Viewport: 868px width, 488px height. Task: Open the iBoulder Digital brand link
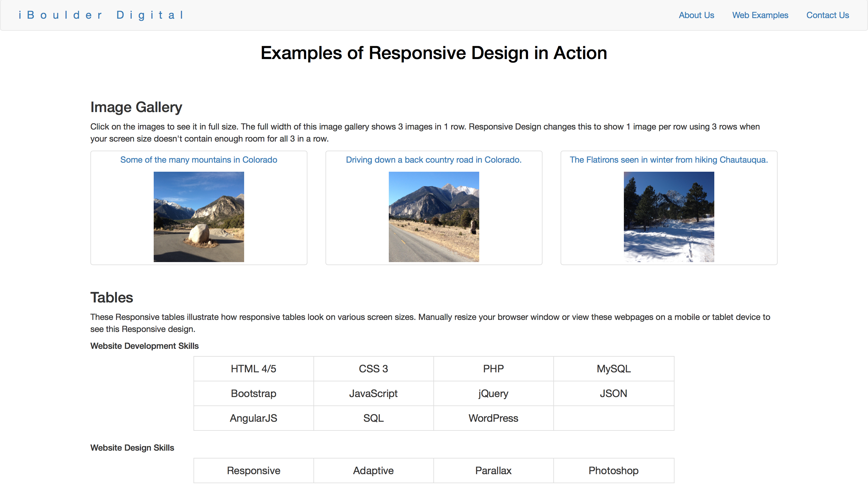tap(101, 15)
